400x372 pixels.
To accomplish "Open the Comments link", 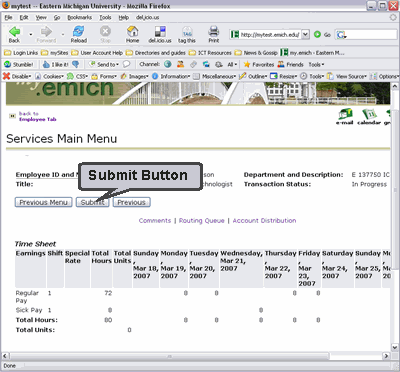I will coord(155,221).
